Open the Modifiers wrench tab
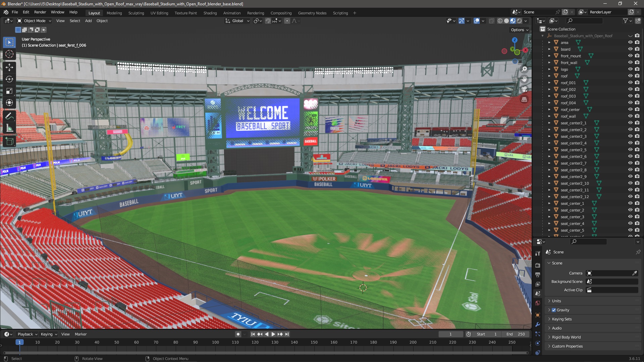The width and height of the screenshot is (644, 362). pyautogui.click(x=538, y=324)
